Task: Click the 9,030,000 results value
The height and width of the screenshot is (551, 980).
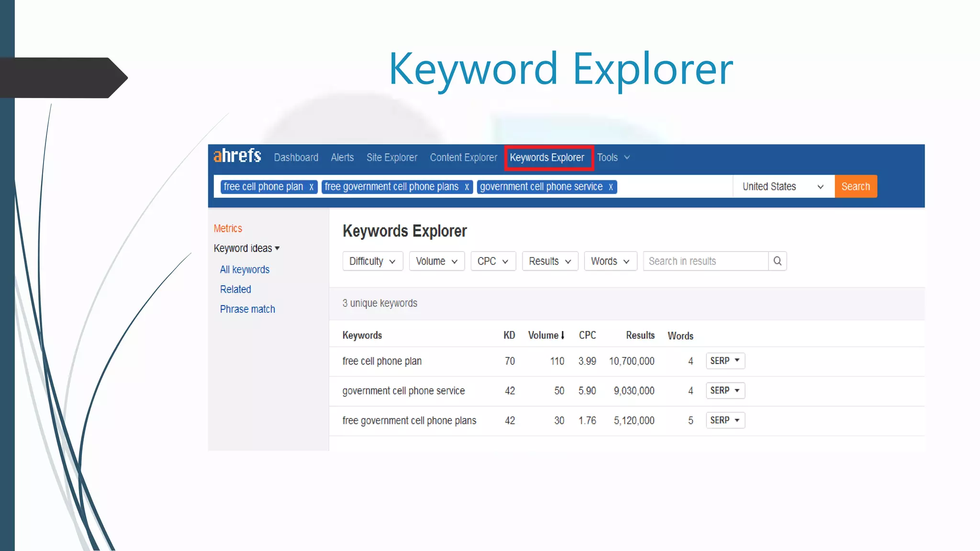Action: [634, 391]
